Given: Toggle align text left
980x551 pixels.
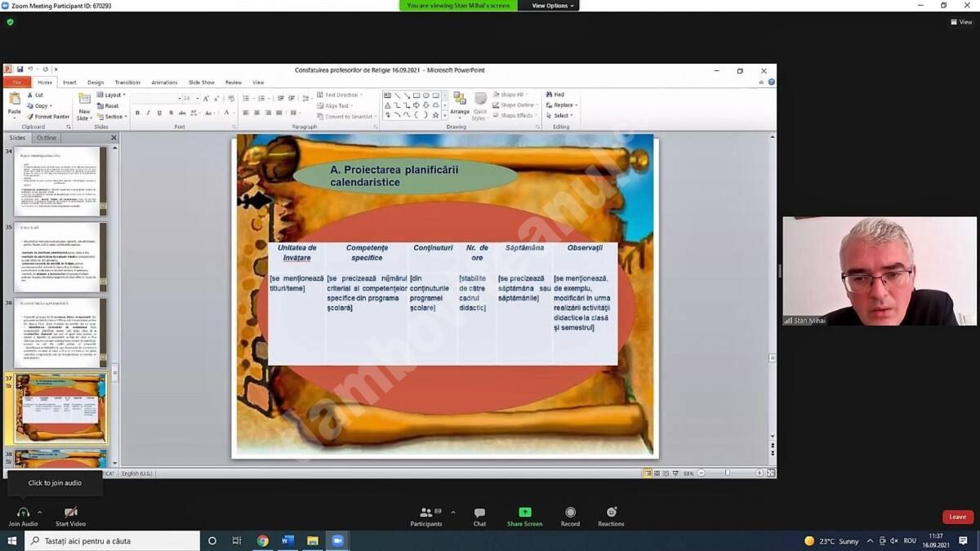Looking at the screenshot, I should [x=246, y=113].
